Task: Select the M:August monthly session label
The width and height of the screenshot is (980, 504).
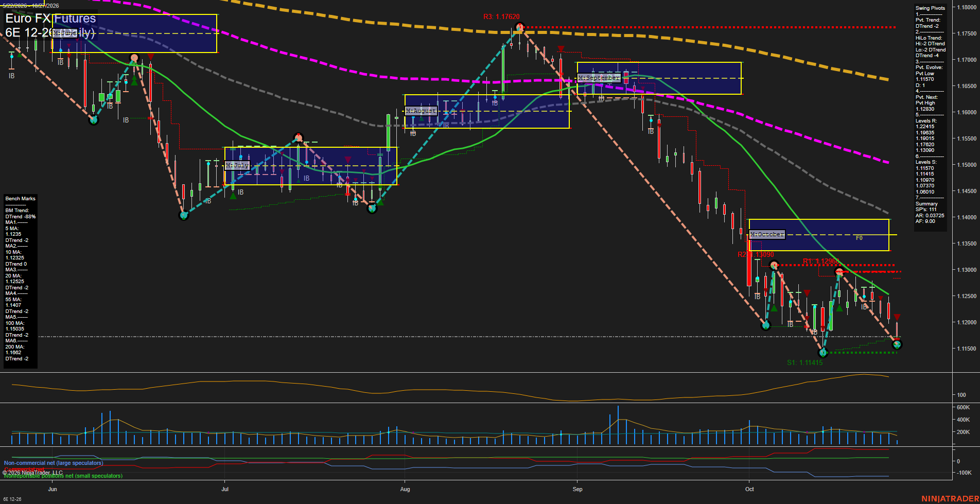Action: 421,111
